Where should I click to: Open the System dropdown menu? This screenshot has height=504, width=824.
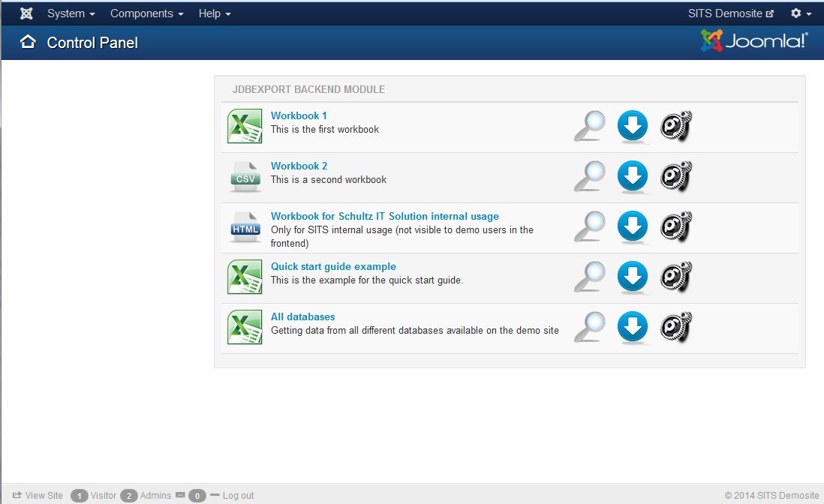[71, 13]
